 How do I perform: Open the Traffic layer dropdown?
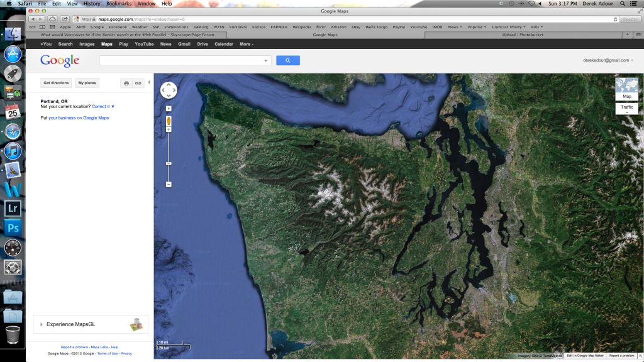point(627,108)
